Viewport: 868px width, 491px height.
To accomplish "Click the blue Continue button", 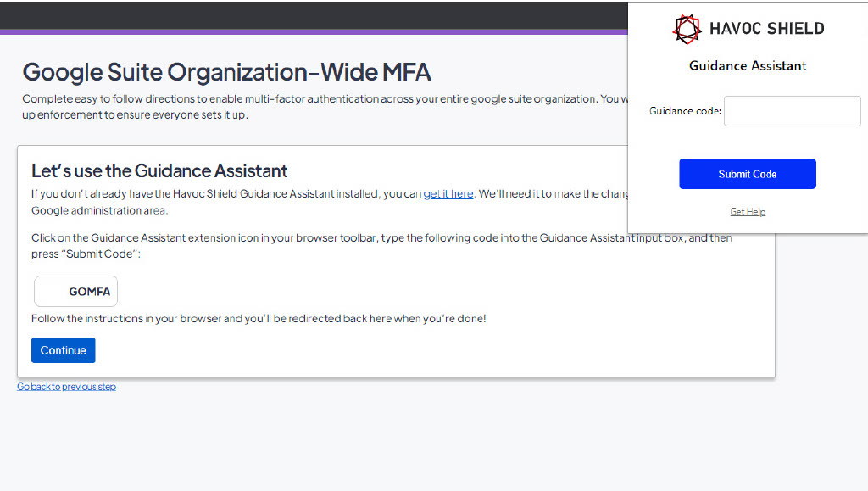I will click(63, 350).
